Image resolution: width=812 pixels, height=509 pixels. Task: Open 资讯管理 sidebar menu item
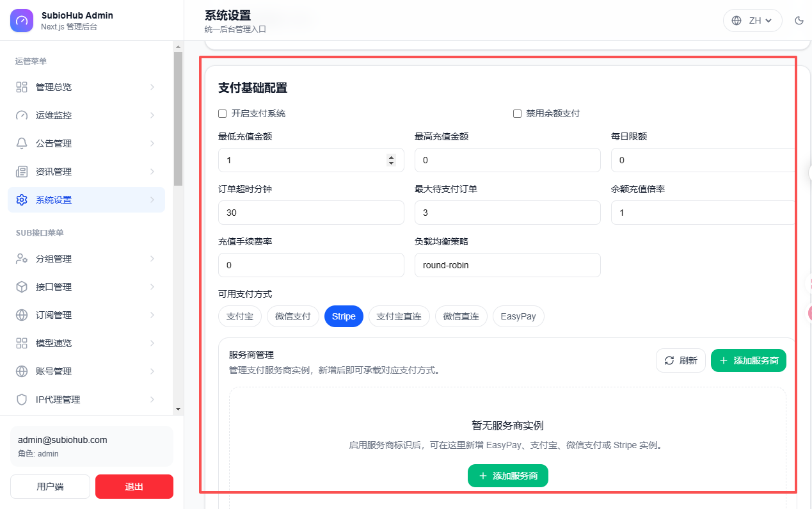86,172
